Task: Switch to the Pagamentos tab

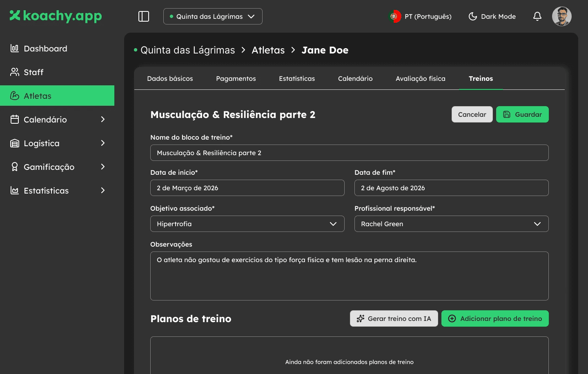Action: point(236,78)
